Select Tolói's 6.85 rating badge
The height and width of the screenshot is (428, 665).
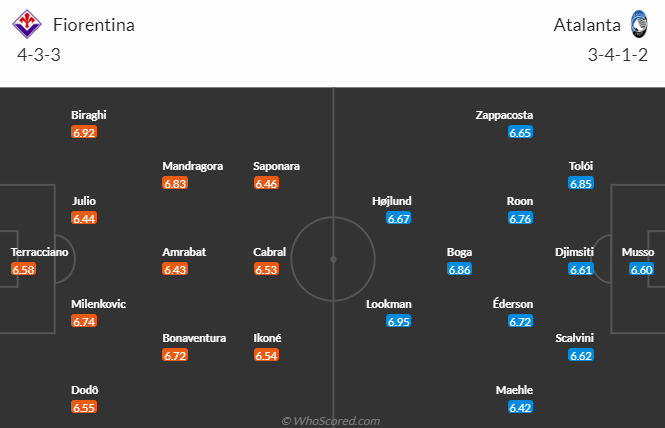pos(582,184)
